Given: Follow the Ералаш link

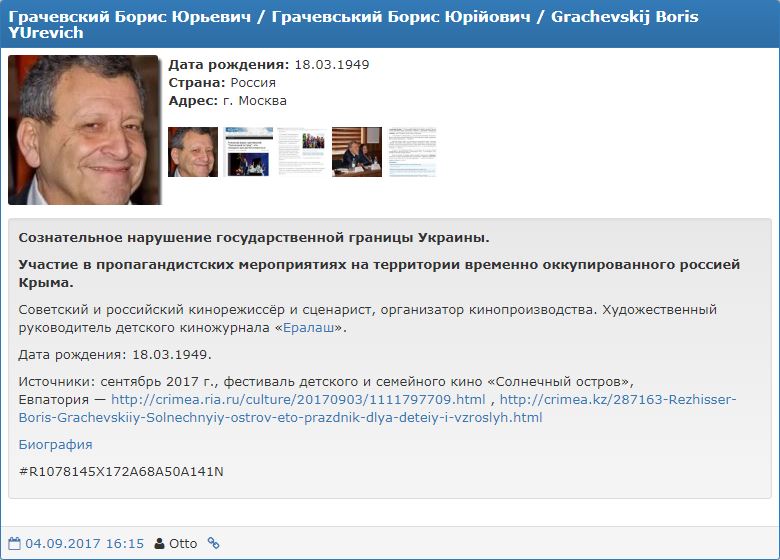Looking at the screenshot, I should pos(308,328).
